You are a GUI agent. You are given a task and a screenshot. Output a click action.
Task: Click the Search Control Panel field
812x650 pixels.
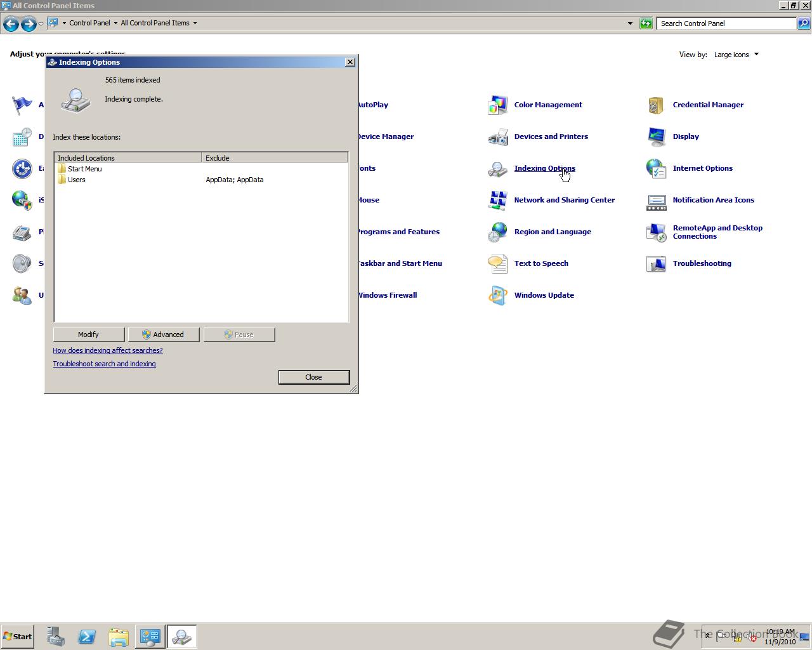click(726, 23)
